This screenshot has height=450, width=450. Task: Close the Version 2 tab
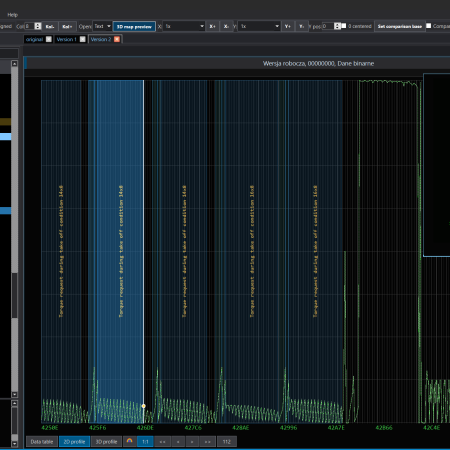[x=117, y=39]
